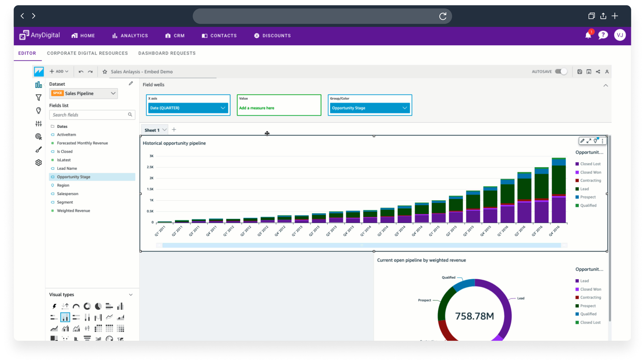Click the Filter funnel sidebar icon
Screen dimensions: 644x362
pos(38,98)
